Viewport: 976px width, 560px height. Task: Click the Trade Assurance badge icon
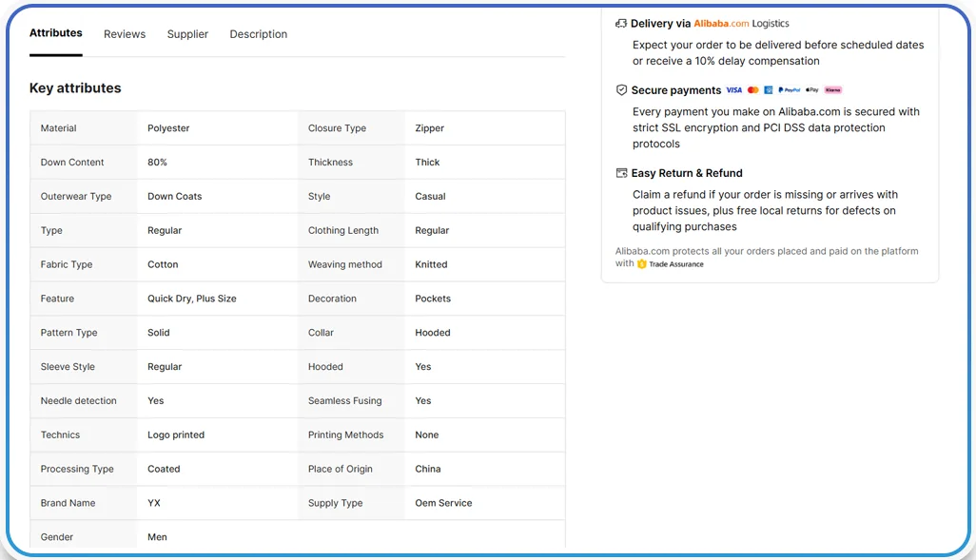pyautogui.click(x=639, y=264)
